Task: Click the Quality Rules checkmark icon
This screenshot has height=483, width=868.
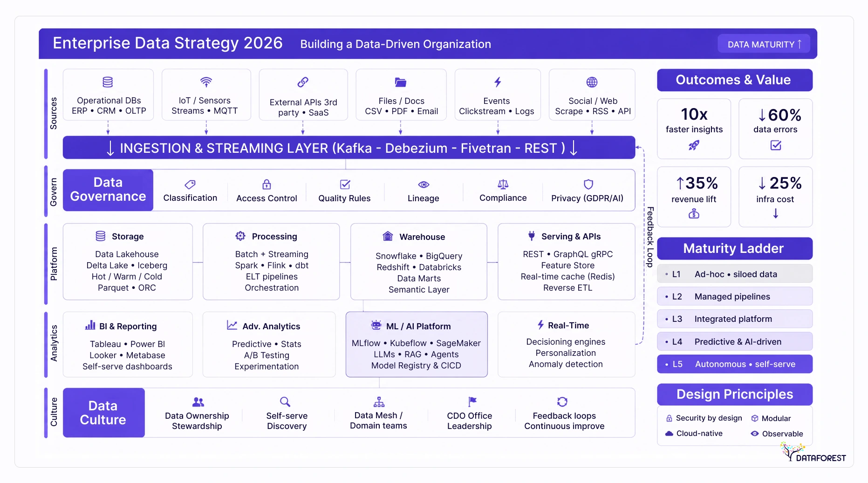Action: pos(345,184)
